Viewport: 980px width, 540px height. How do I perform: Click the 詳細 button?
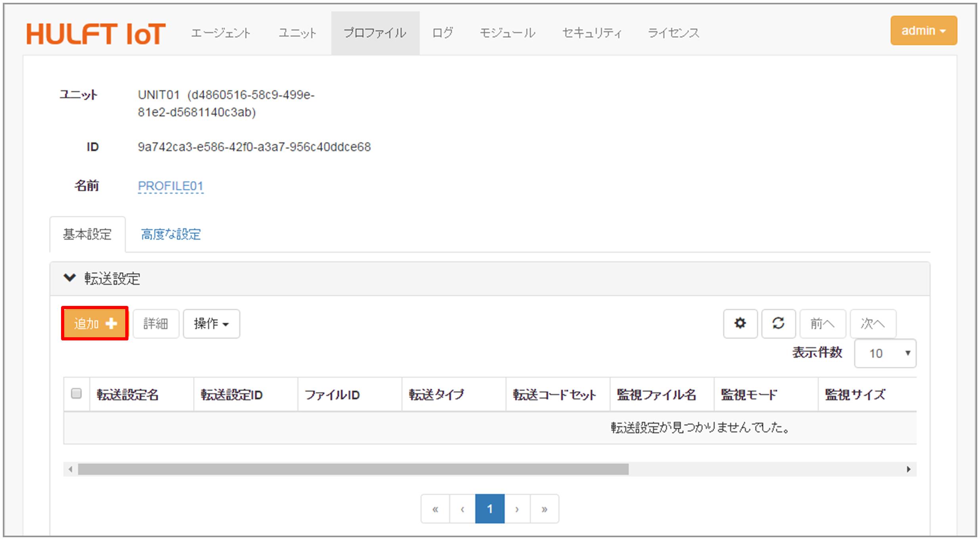[156, 323]
